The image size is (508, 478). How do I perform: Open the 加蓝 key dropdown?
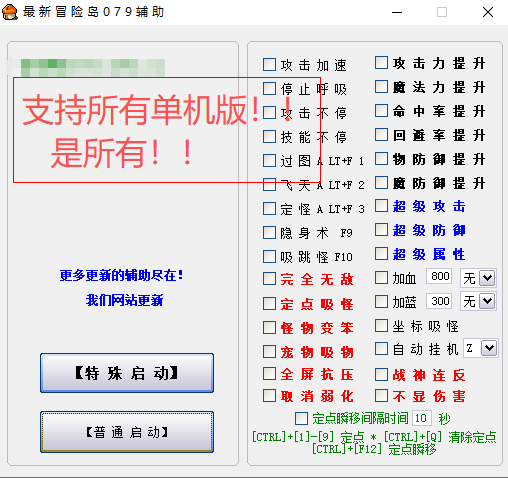pos(487,301)
